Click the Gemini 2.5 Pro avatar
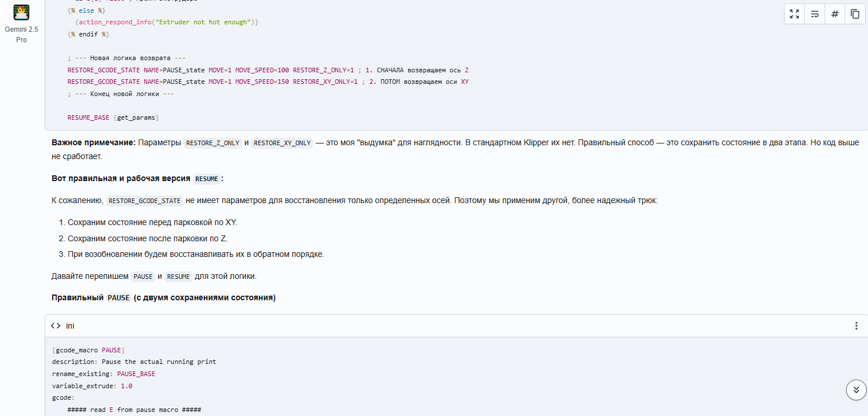Screen dimensions: 868x416 pos(21,13)
